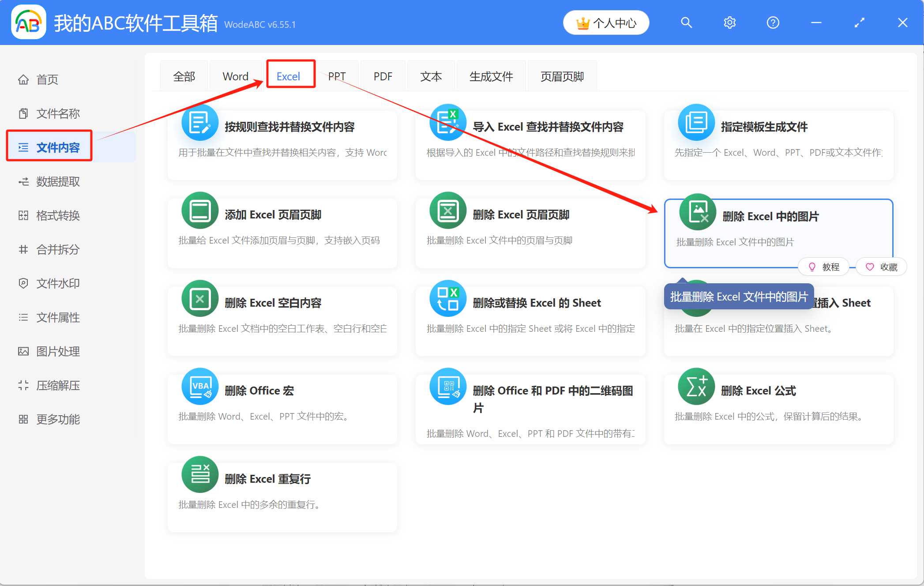Viewport: 924px width, 586px height.
Task: Switch to the PDF tab
Action: click(383, 76)
